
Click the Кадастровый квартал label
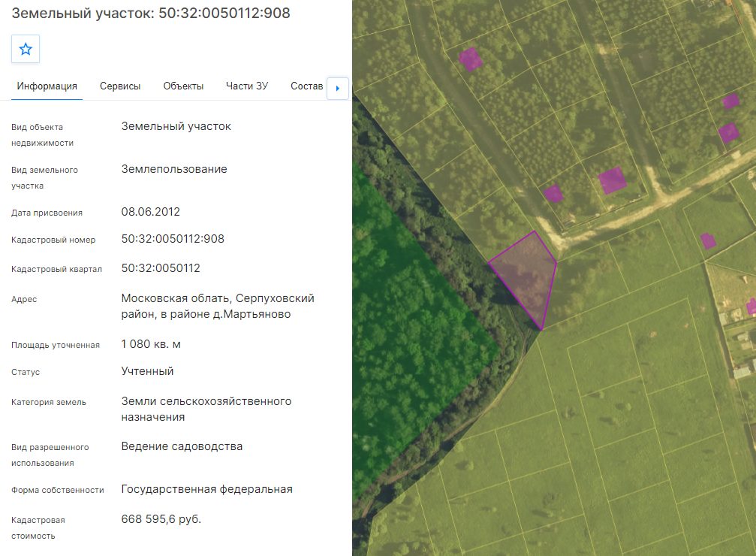coord(56,269)
